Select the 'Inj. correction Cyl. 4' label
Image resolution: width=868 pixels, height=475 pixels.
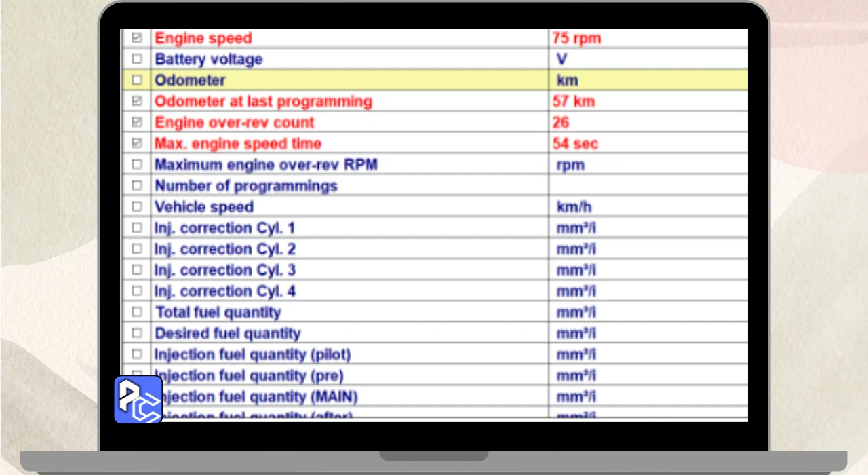click(224, 290)
